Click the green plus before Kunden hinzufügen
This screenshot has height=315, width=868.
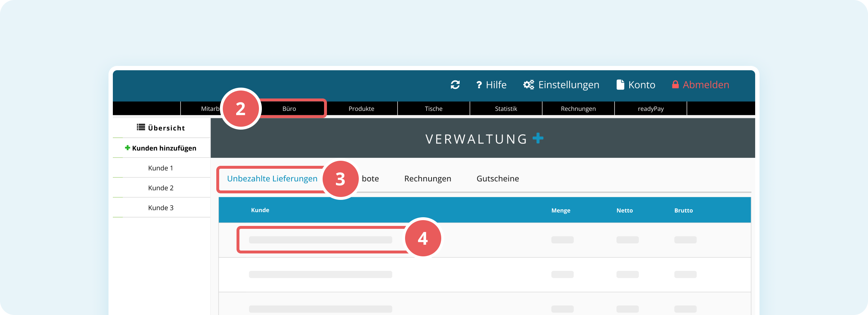point(127,148)
